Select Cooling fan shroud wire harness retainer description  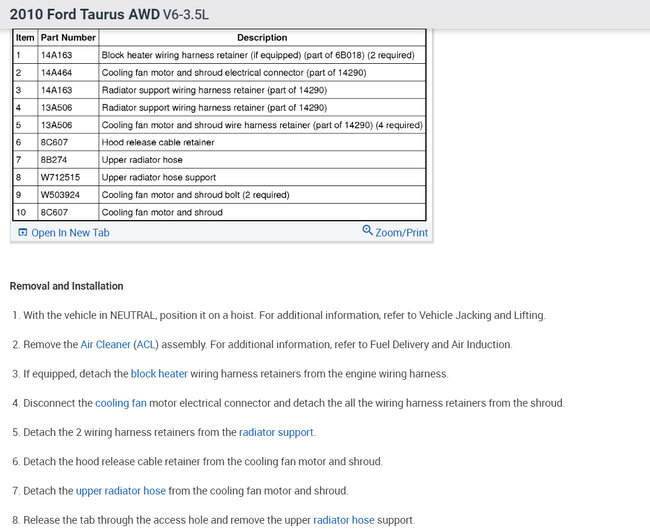coord(262,125)
